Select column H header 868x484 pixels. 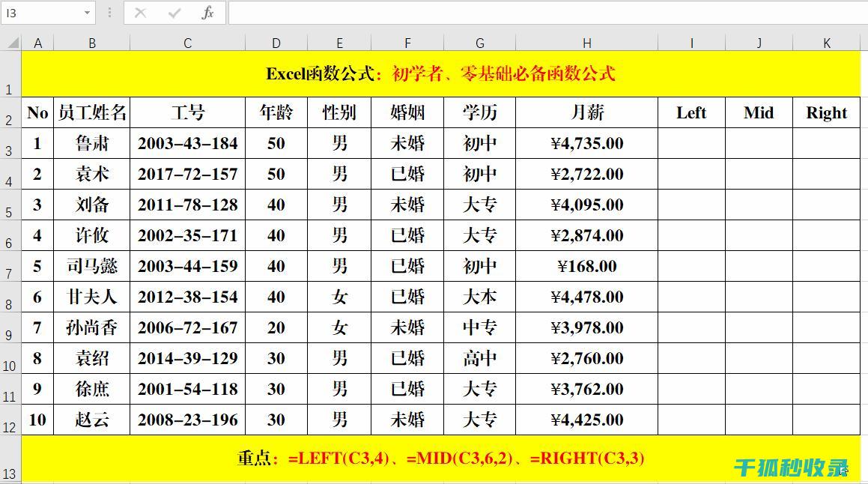tap(587, 43)
